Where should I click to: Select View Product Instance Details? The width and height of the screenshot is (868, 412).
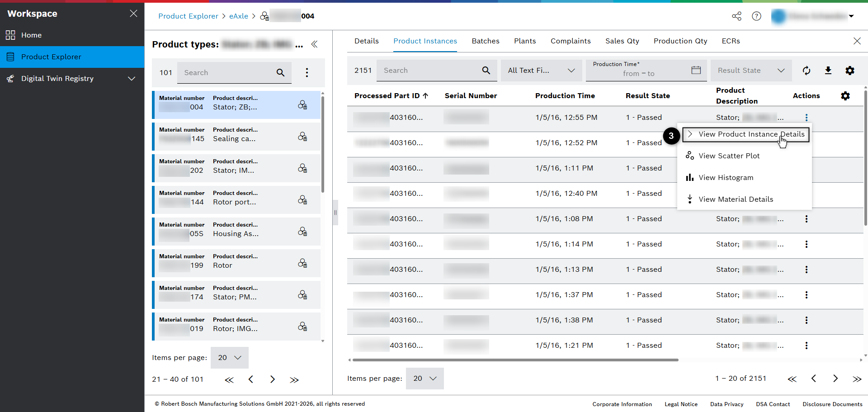(x=746, y=134)
